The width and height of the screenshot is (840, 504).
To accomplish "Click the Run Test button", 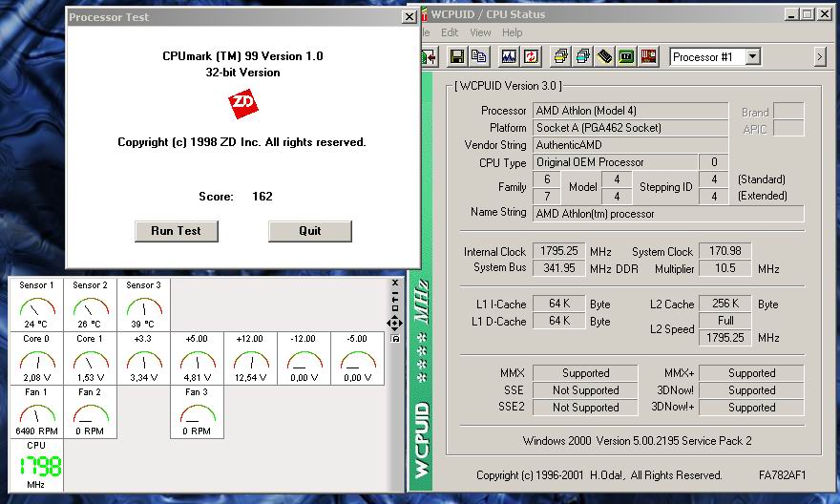I will point(177,231).
